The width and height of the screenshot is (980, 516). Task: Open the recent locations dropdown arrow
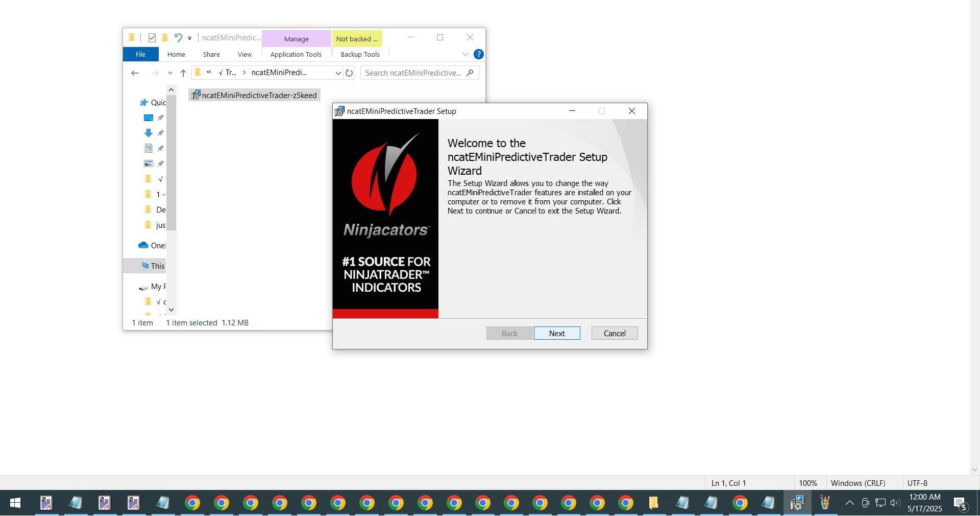(170, 73)
